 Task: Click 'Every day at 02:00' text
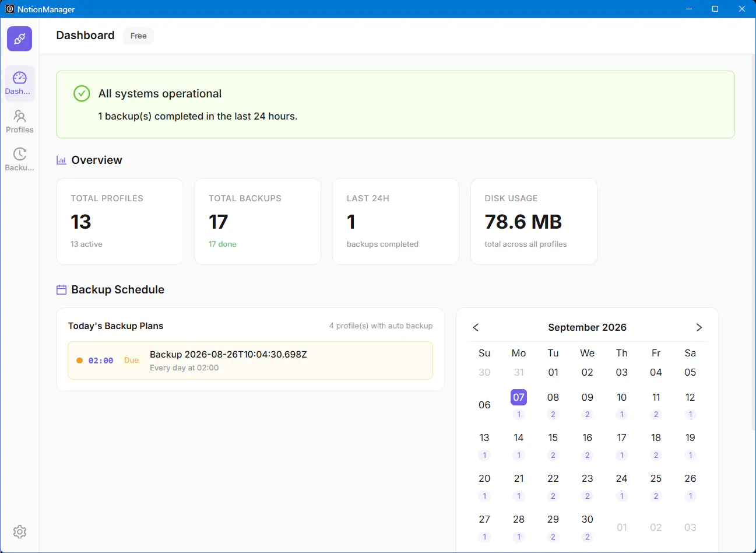click(x=184, y=367)
